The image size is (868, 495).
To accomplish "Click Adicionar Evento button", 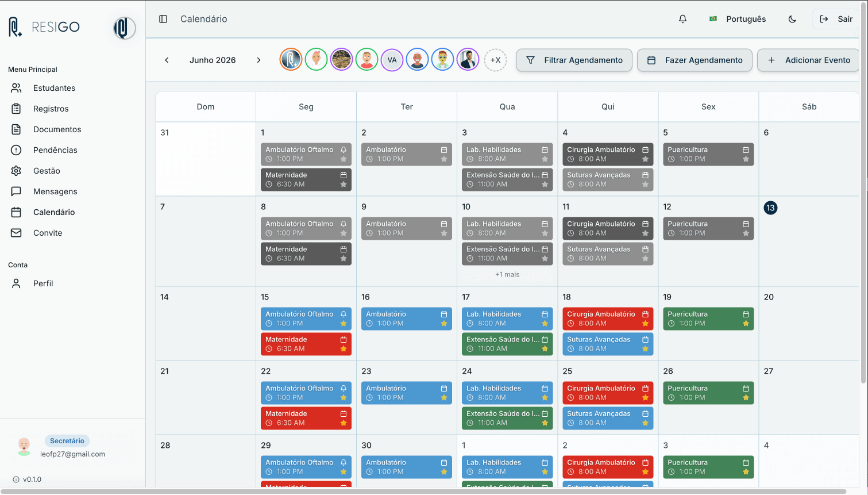I will [808, 60].
